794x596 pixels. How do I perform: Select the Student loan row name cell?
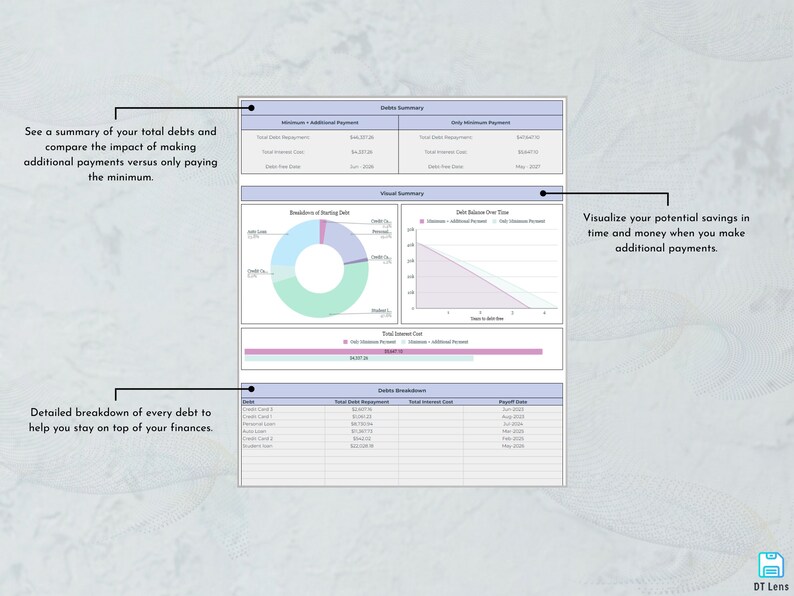coord(283,446)
